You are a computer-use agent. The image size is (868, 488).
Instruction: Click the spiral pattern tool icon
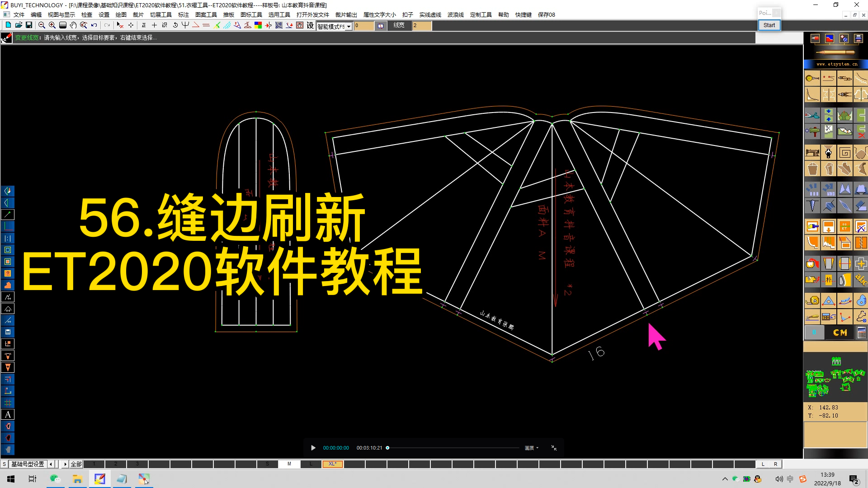(845, 153)
